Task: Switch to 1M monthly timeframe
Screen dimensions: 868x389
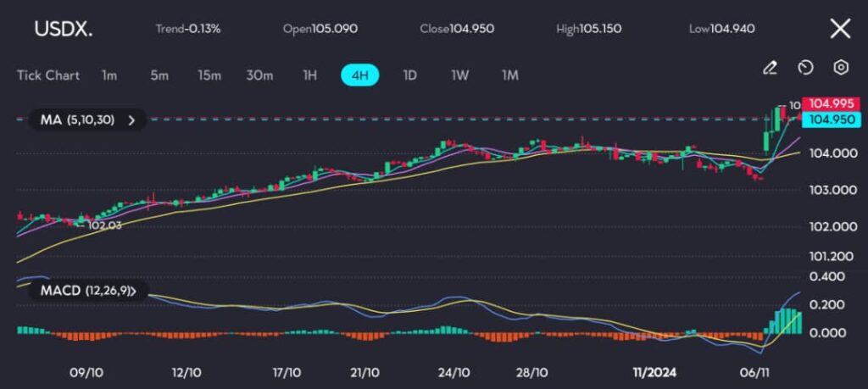Action: 509,75
